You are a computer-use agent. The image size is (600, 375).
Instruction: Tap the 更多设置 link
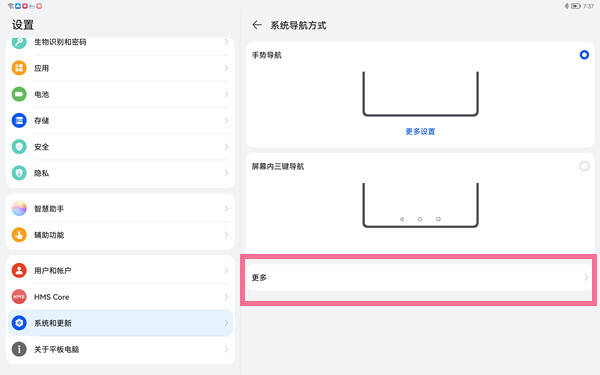pyautogui.click(x=420, y=132)
